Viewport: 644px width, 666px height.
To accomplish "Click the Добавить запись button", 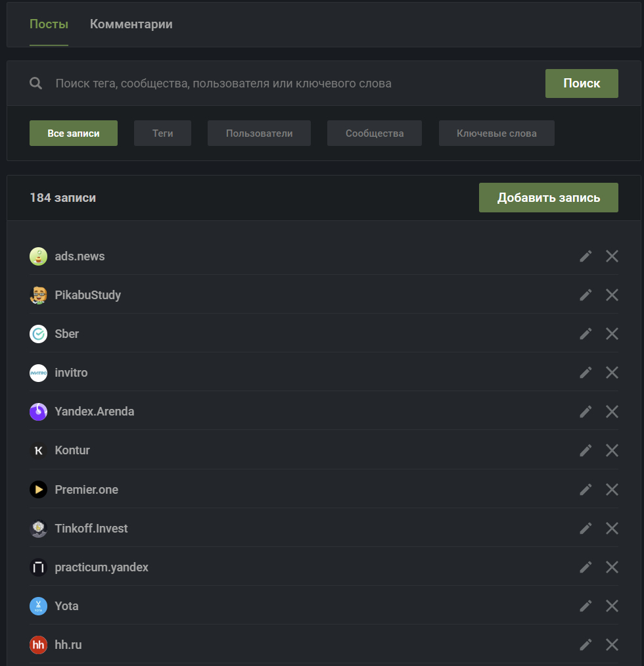I will pos(548,197).
